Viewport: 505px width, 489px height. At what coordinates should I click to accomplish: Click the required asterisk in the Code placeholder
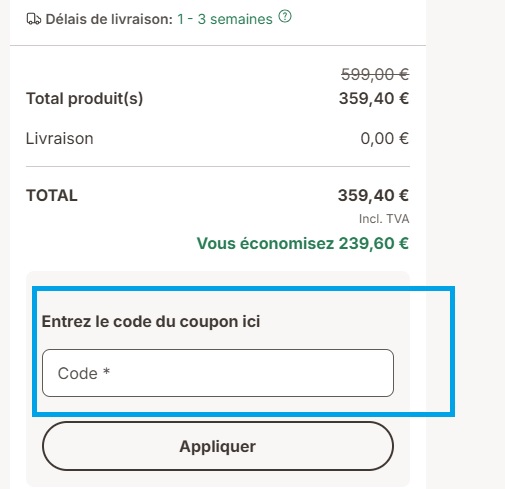(106, 371)
